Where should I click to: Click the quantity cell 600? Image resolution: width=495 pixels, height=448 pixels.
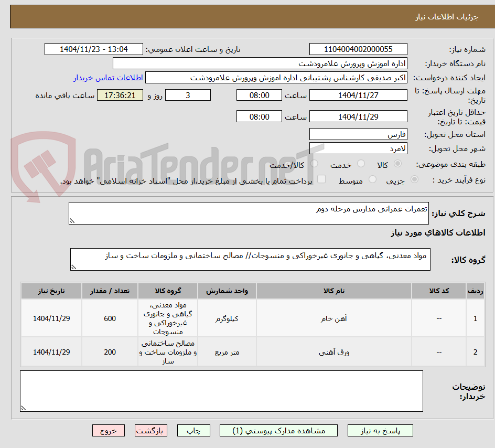click(110, 318)
